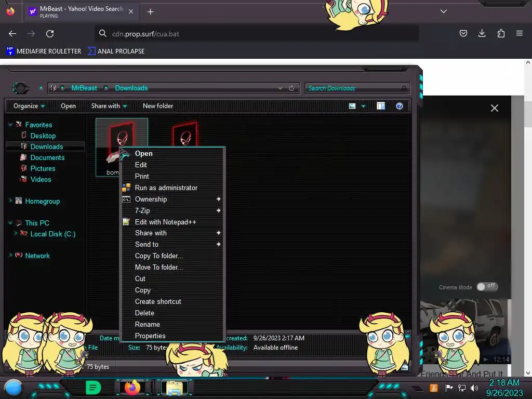The width and height of the screenshot is (532, 399).
Task: Open the ANAL PROLAPSE bookmark
Action: [x=116, y=51]
